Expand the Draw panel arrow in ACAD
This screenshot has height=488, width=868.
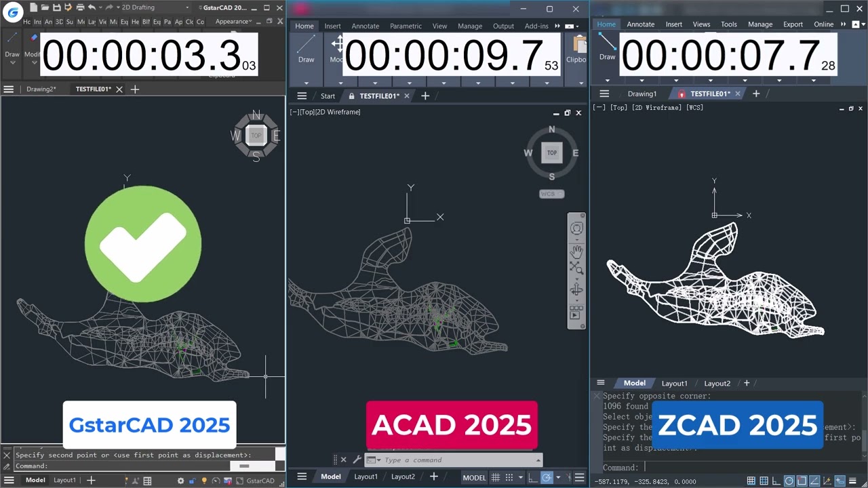[x=306, y=83]
